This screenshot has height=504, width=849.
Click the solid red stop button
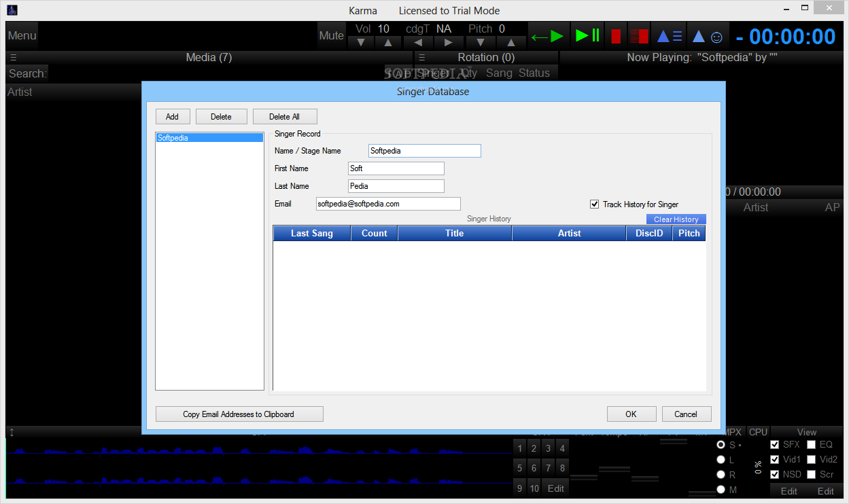click(x=615, y=35)
